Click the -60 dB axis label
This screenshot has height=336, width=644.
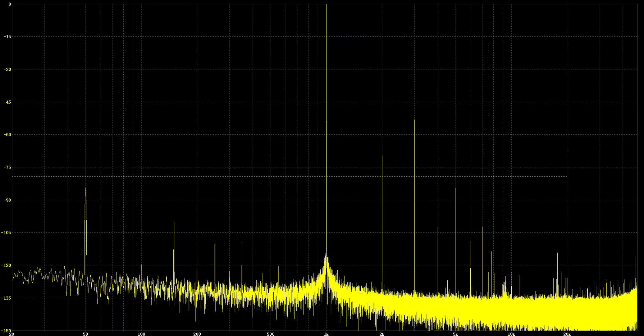click(x=7, y=135)
